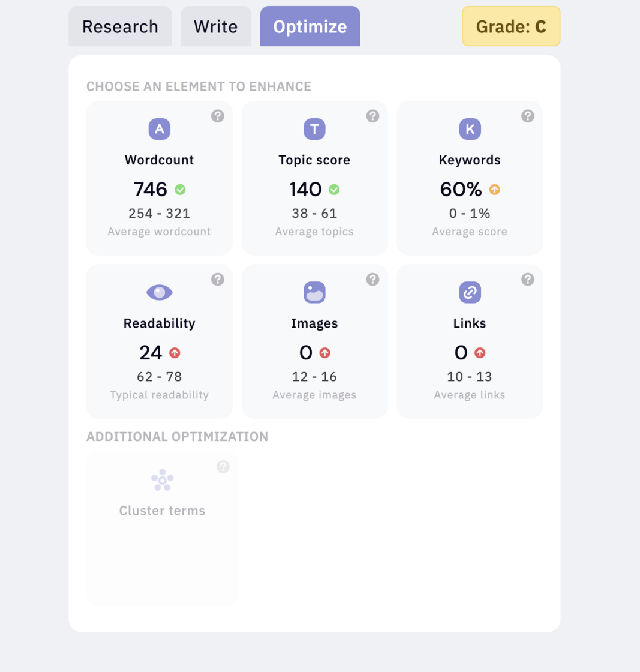This screenshot has height=672, width=640.
Task: Click the Keywords 'K' icon
Action: click(x=470, y=129)
